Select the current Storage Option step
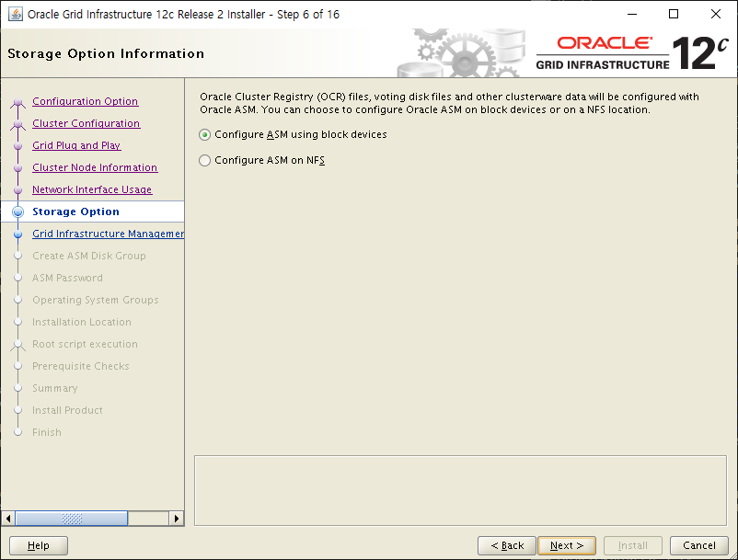The image size is (738, 560). pos(75,211)
